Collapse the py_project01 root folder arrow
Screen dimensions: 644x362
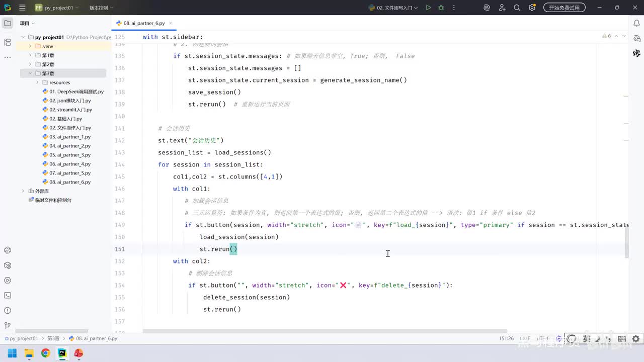coord(23,37)
